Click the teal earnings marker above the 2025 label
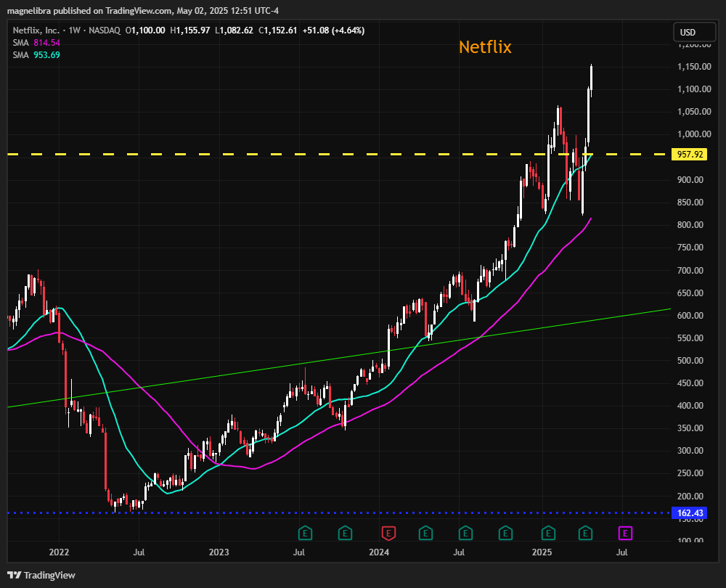This screenshot has width=726, height=588. pos(548,534)
